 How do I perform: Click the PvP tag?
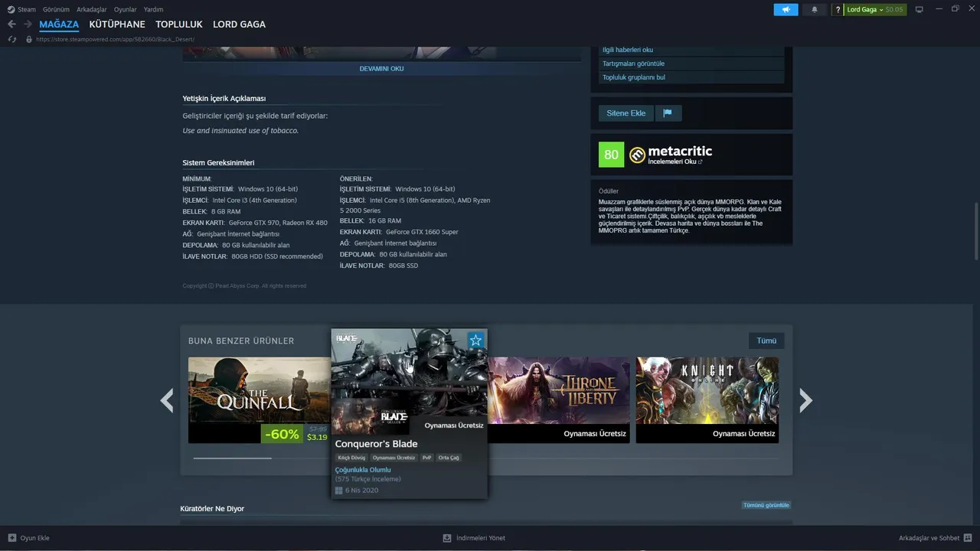427,458
